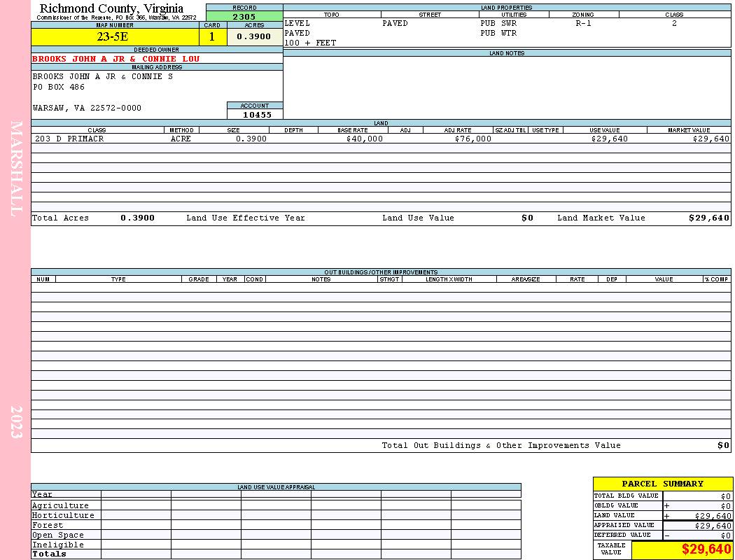Click the card number 1 cell
This screenshot has height=560, width=735.
[212, 36]
